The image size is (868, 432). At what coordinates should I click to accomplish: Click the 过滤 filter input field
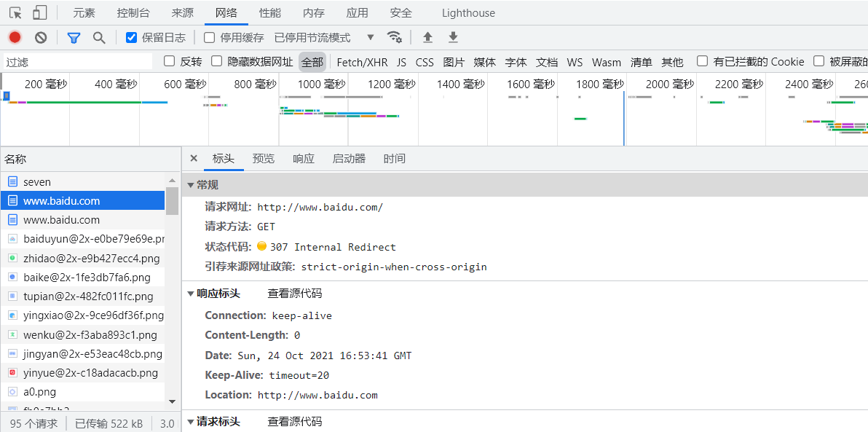[76, 62]
